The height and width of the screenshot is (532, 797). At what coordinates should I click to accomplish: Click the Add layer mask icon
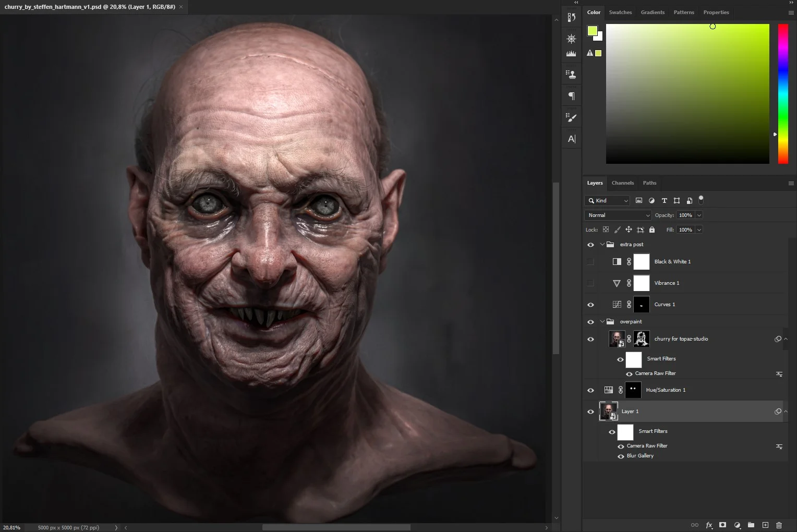[722, 525]
